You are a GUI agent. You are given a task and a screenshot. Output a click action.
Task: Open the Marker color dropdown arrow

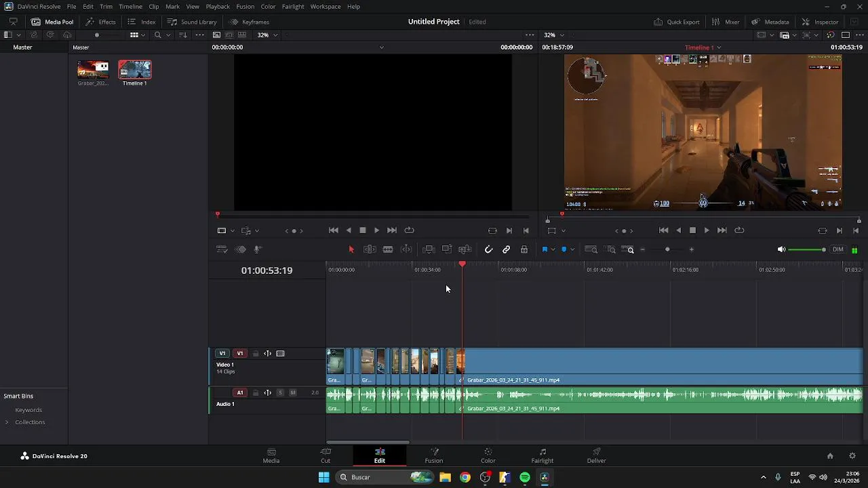point(572,249)
